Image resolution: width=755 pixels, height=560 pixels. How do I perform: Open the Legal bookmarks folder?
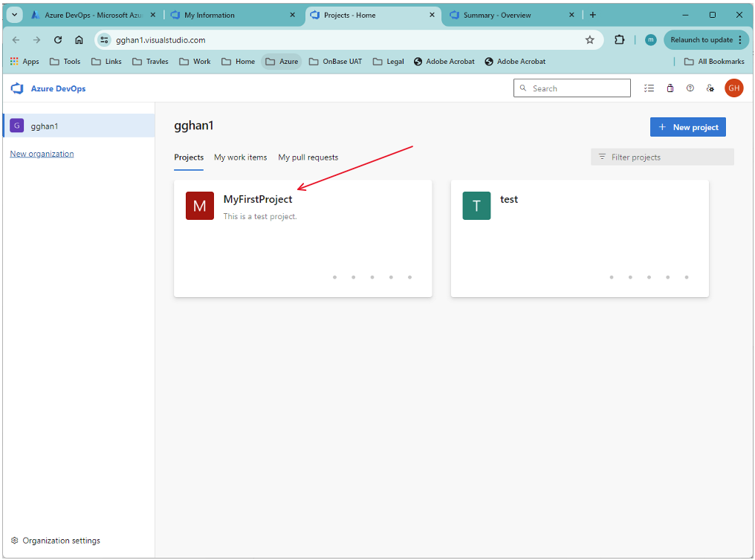tap(388, 62)
